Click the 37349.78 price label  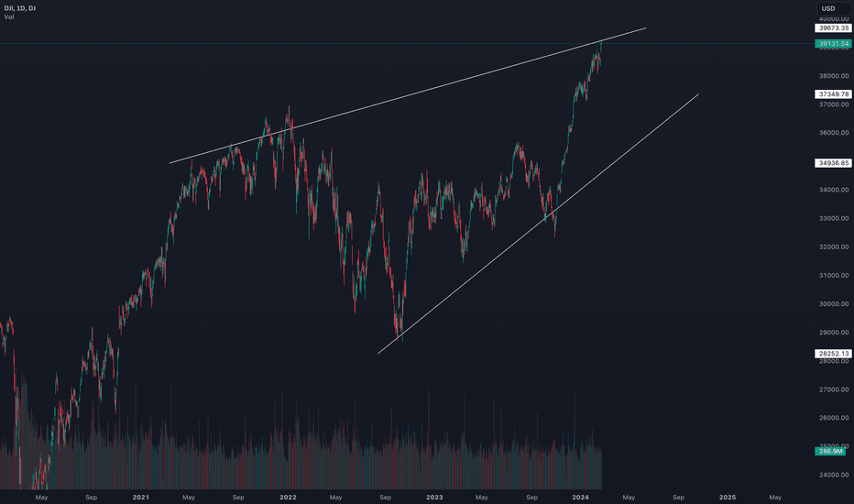coord(834,94)
